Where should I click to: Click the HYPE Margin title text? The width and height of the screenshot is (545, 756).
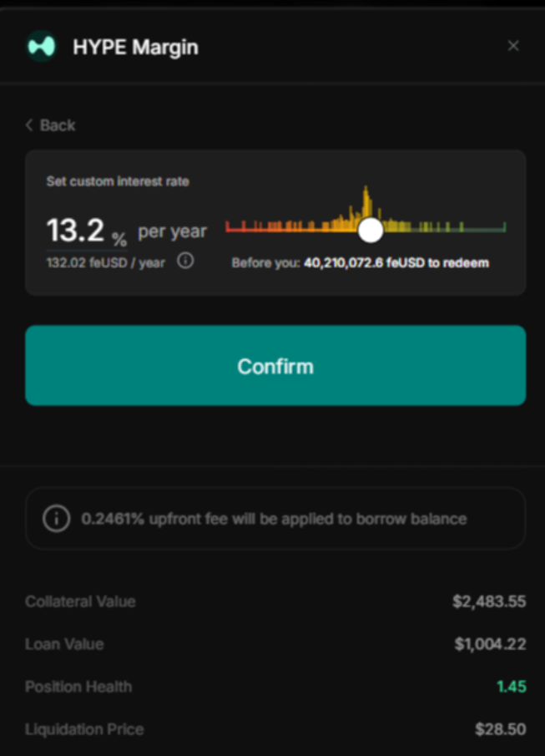135,48
